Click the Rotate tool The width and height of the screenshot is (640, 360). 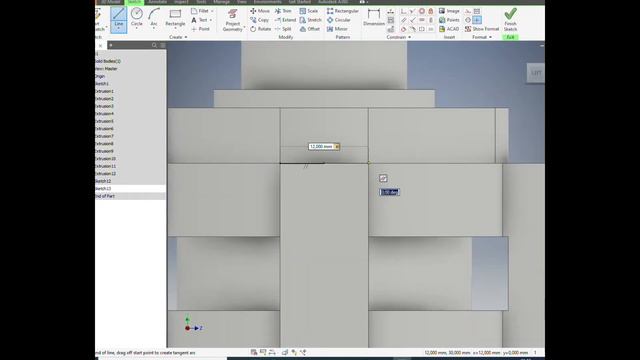click(x=260, y=29)
